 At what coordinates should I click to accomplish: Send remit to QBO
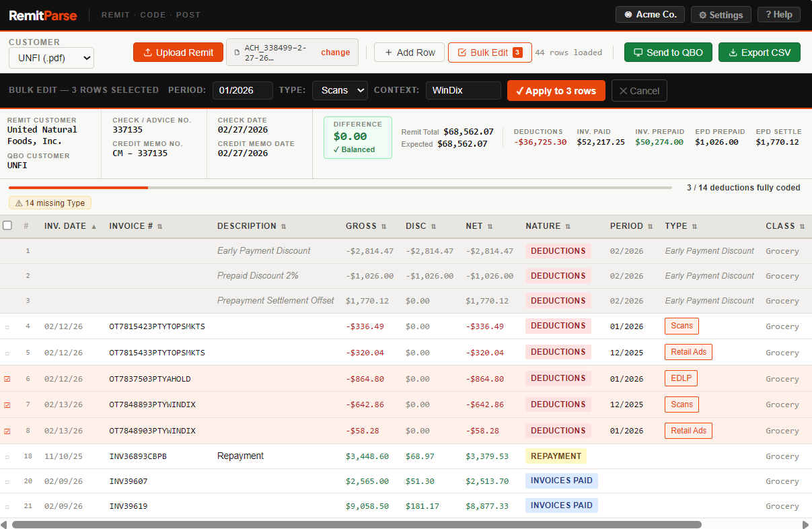point(668,52)
